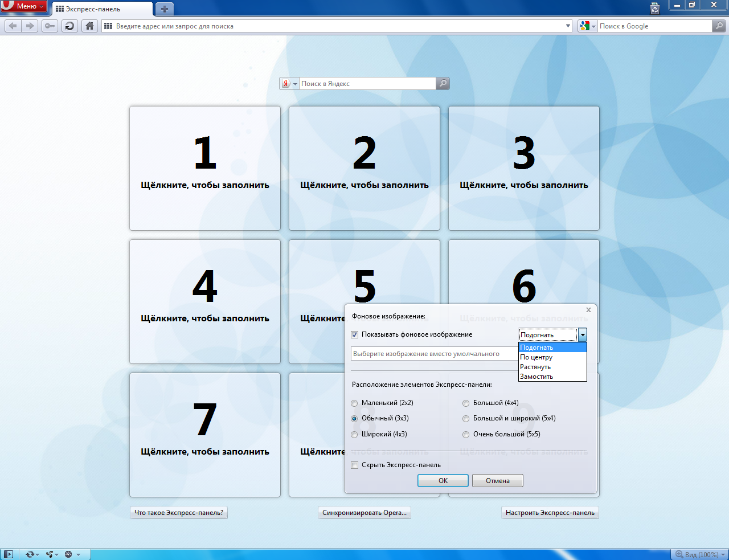The width and height of the screenshot is (729, 560).
Task: Select Обычный (3x3) layout
Action: point(354,419)
